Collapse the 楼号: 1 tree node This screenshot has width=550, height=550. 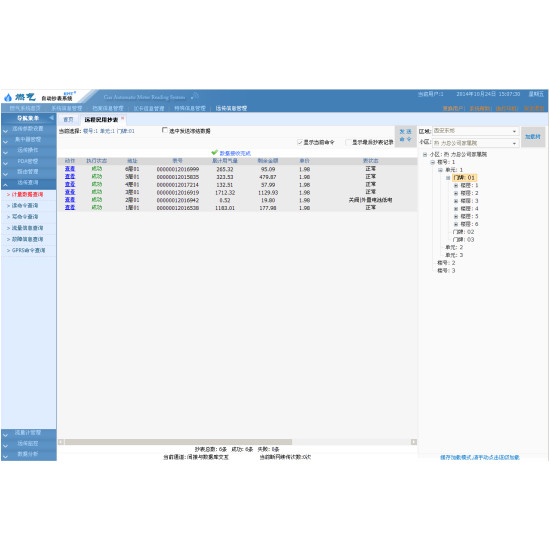click(432, 162)
